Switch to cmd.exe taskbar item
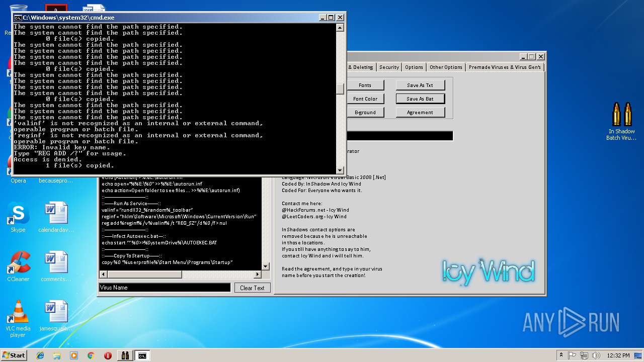 point(142,355)
